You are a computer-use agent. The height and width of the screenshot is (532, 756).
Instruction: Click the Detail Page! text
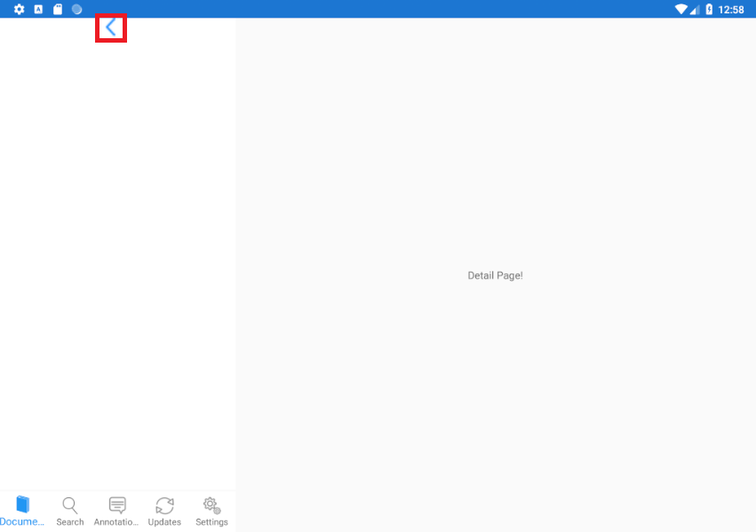coord(495,275)
